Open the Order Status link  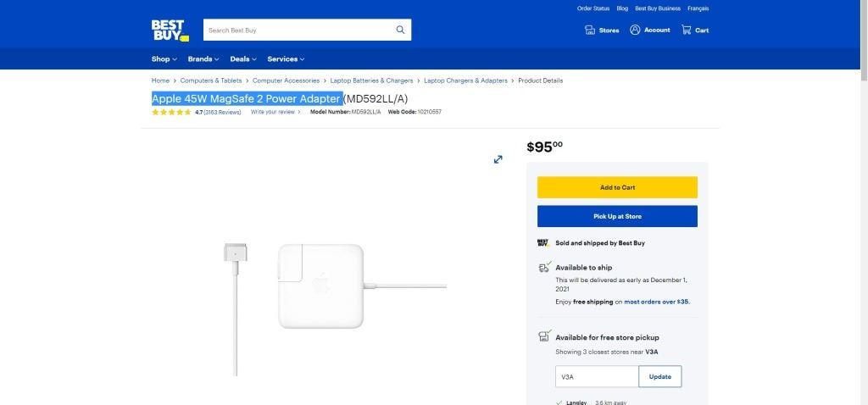pyautogui.click(x=593, y=8)
